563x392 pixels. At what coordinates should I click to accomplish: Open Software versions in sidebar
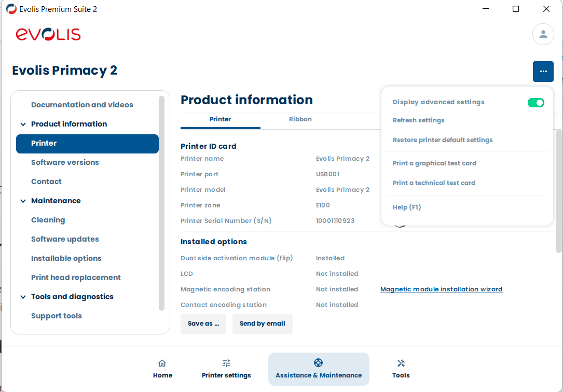pos(65,162)
